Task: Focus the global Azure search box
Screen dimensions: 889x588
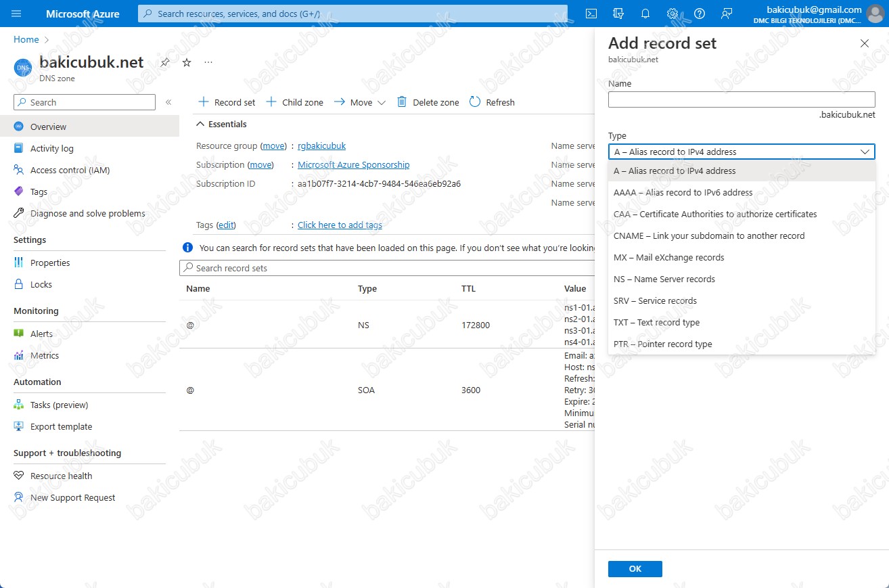Action: tap(352, 14)
